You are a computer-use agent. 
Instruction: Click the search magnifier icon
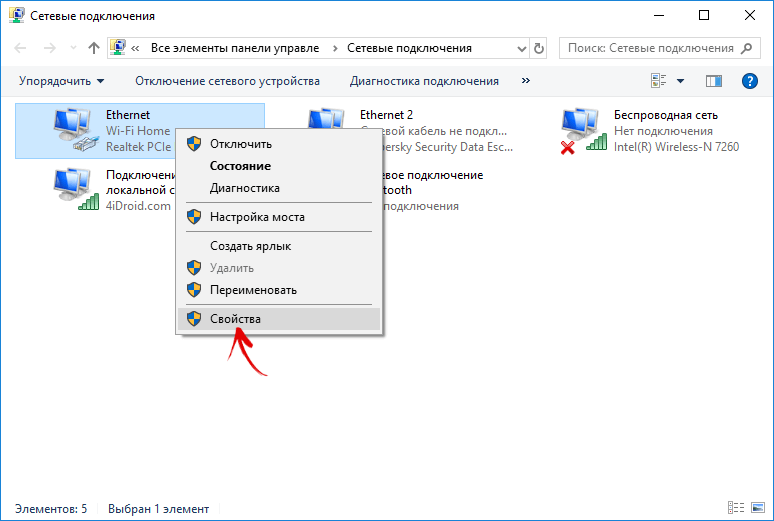click(x=747, y=48)
